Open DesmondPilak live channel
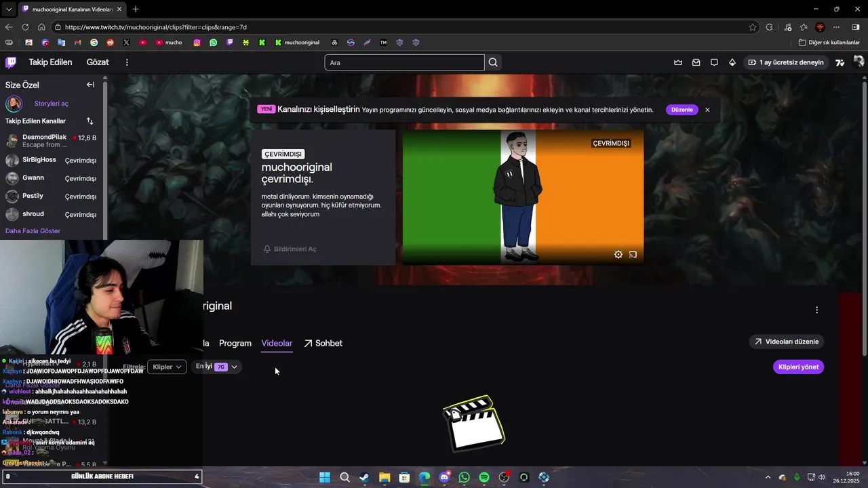The image size is (868, 488). (x=52, y=140)
